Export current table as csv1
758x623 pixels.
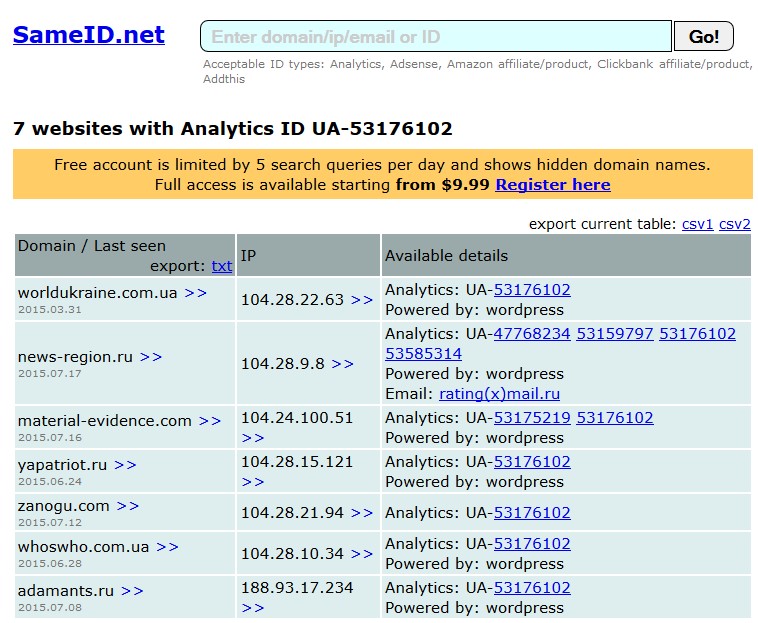[697, 224]
